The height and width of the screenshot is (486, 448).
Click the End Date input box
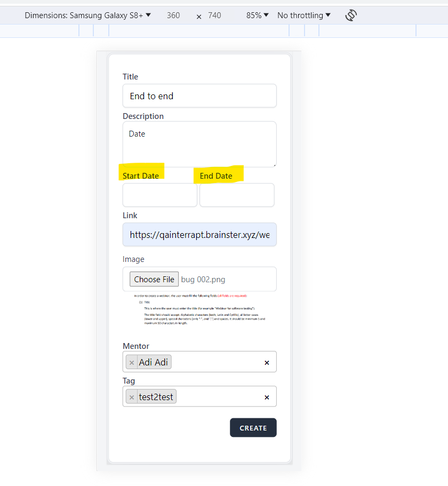pyautogui.click(x=237, y=195)
